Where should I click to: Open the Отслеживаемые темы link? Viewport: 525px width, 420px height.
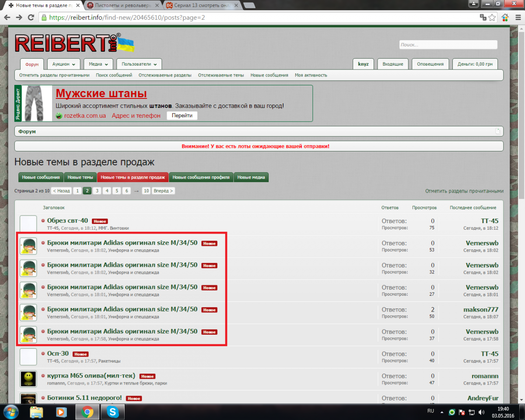click(221, 75)
